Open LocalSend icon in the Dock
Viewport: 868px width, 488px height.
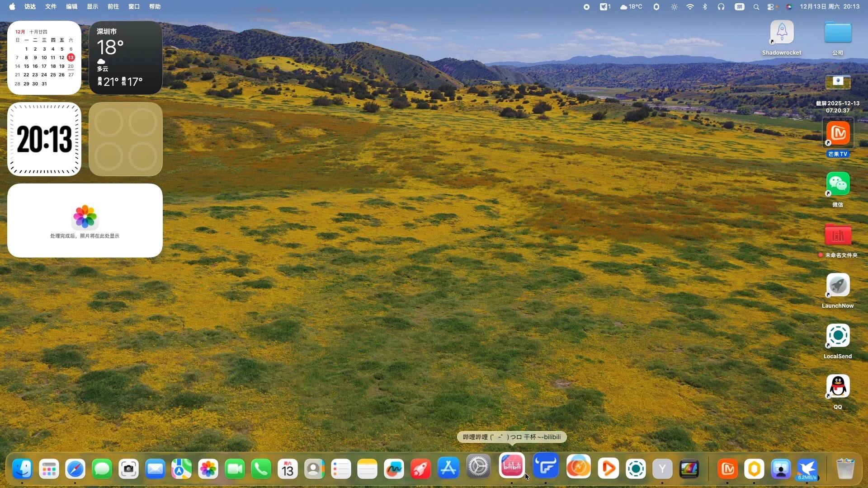pos(636,469)
